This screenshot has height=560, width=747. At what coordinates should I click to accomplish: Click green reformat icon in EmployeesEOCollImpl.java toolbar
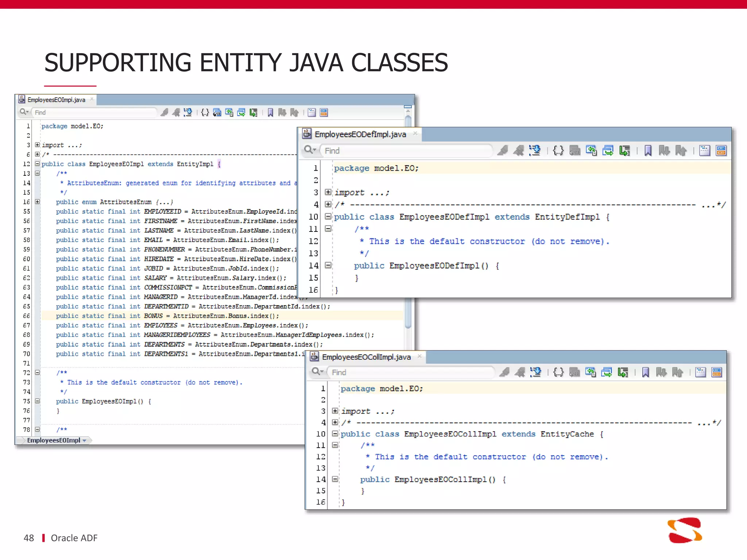[x=623, y=372]
